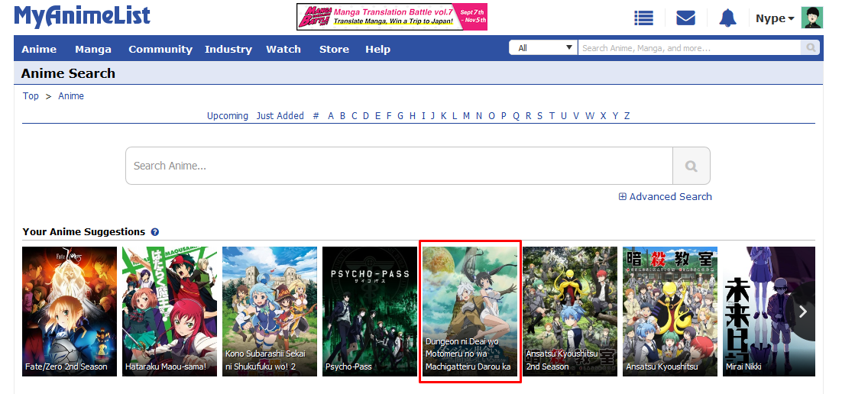868x394 pixels.
Task: Focus the top Search Anime, Manga, and more field
Action: (x=689, y=48)
